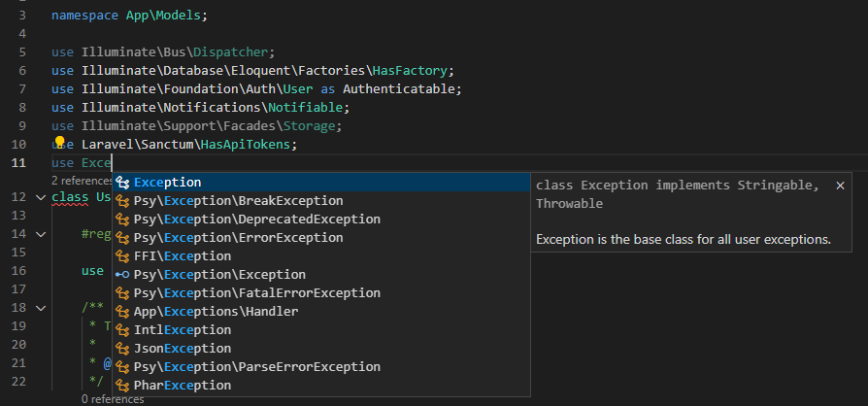
Task: Collapse the region fold arrow on line 14
Action: pyautogui.click(x=39, y=234)
